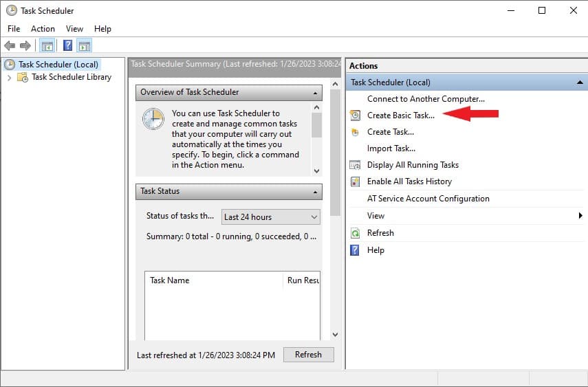Screen dimensions: 588x387
Task: Select Task Scheduler (Local) in the tree
Action: point(58,65)
